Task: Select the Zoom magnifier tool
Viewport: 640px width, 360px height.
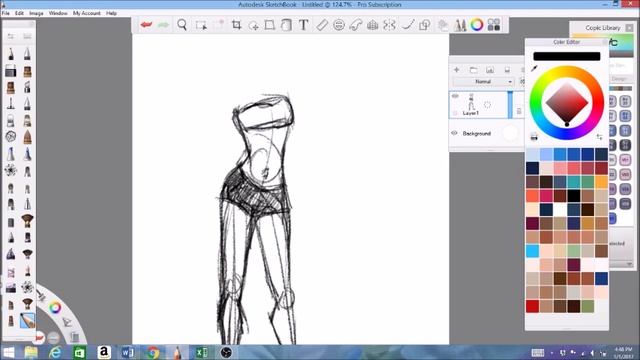Action: pyautogui.click(x=182, y=25)
